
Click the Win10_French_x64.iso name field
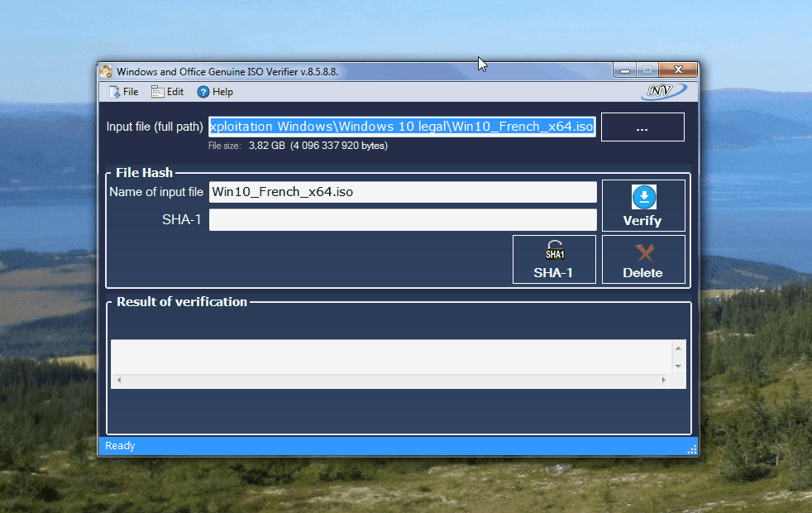point(404,192)
